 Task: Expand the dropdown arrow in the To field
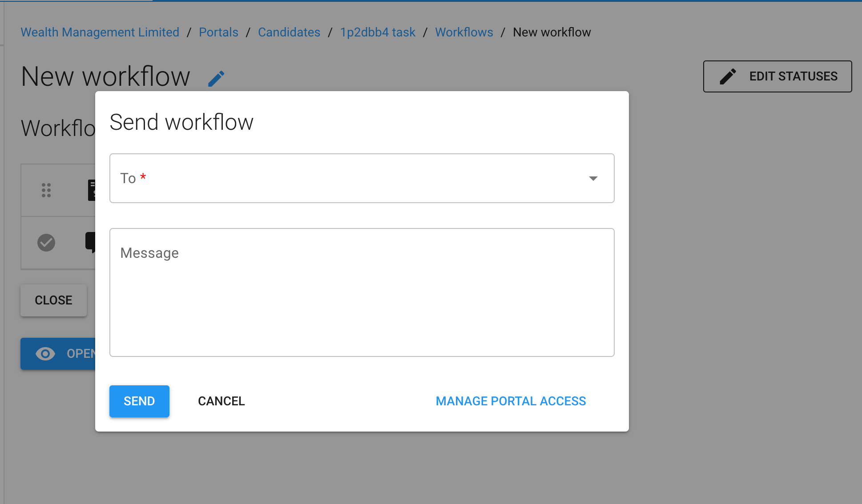[593, 178]
